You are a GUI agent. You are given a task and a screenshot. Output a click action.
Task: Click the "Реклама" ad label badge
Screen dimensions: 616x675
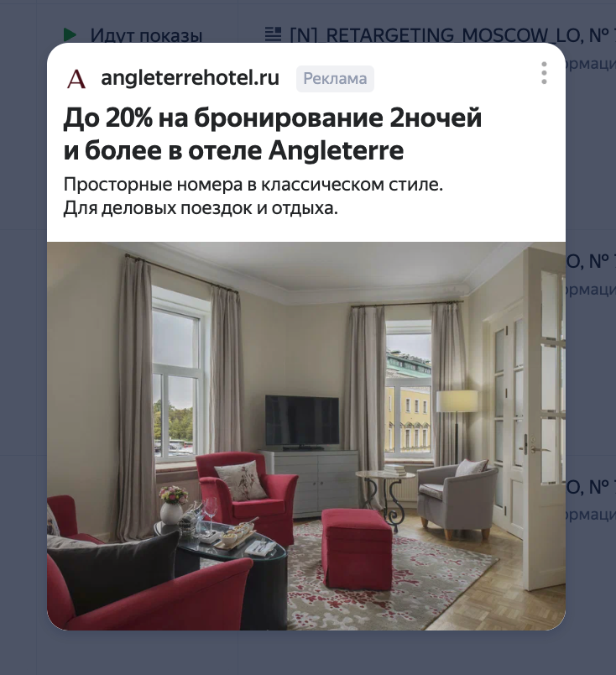pyautogui.click(x=335, y=79)
